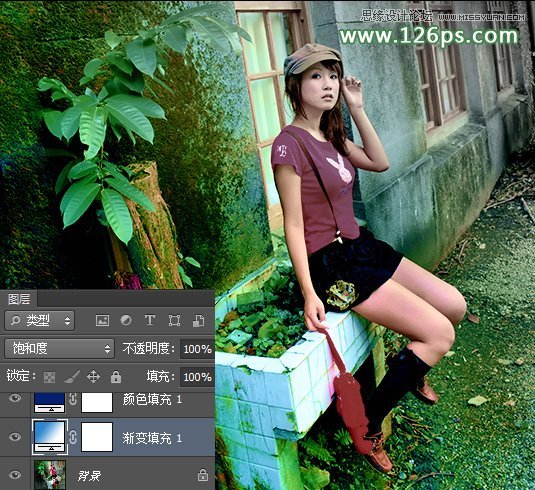Hide the 渐变填充 1 layer
Image resolution: width=535 pixels, height=490 pixels.
point(15,437)
